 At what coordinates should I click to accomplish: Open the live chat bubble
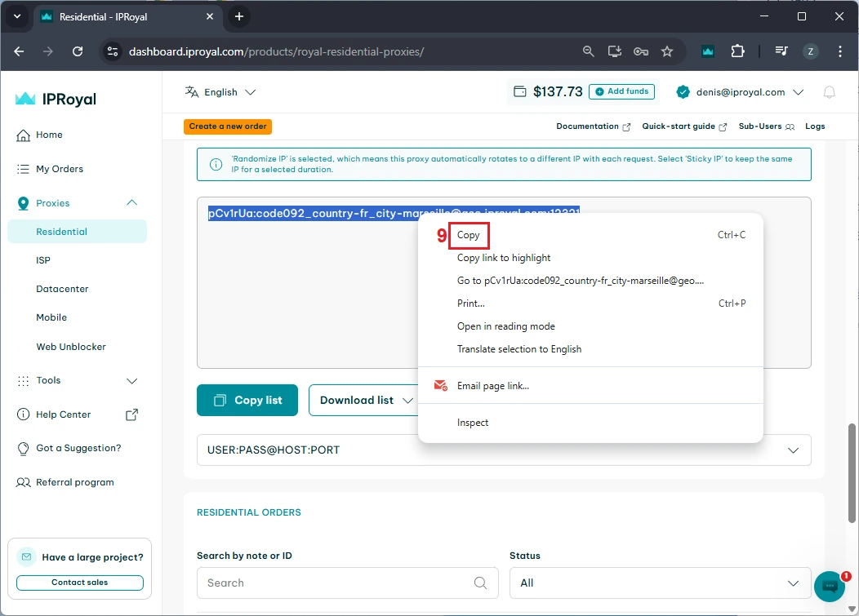830,586
